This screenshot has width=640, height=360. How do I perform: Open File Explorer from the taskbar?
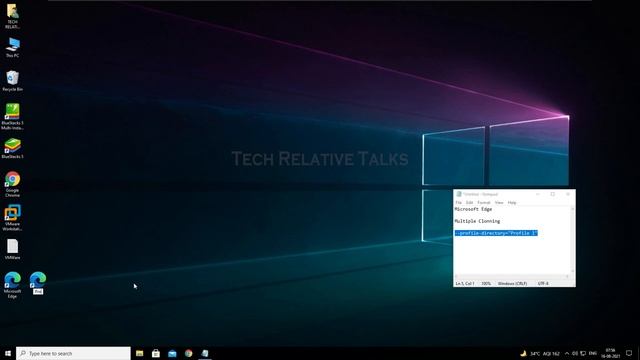(140, 353)
